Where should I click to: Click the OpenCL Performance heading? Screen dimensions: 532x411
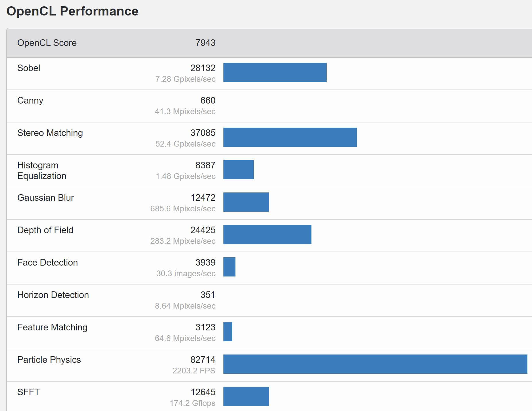(x=72, y=11)
